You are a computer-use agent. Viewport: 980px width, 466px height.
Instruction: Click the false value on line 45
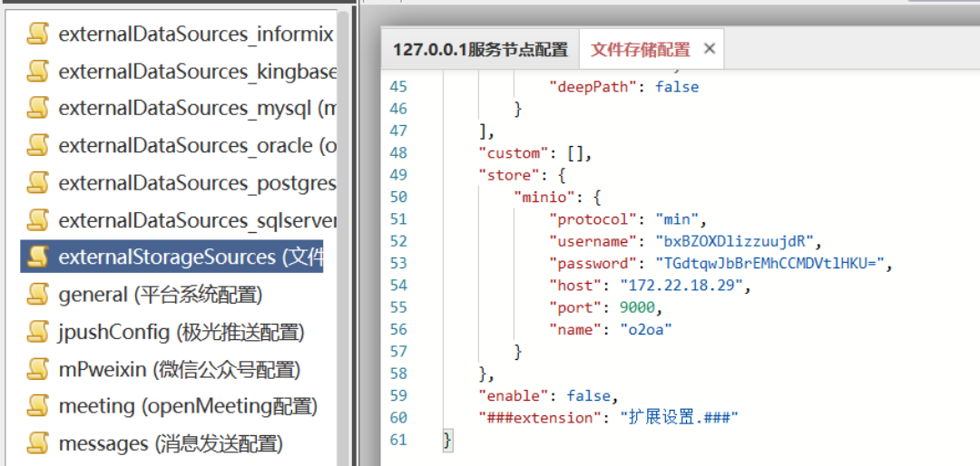677,87
